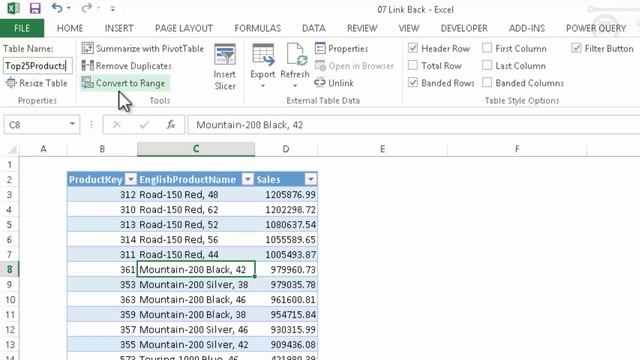Select the cell 'Road-150 Red, 48'
The height and width of the screenshot is (360, 640).
coord(196,195)
